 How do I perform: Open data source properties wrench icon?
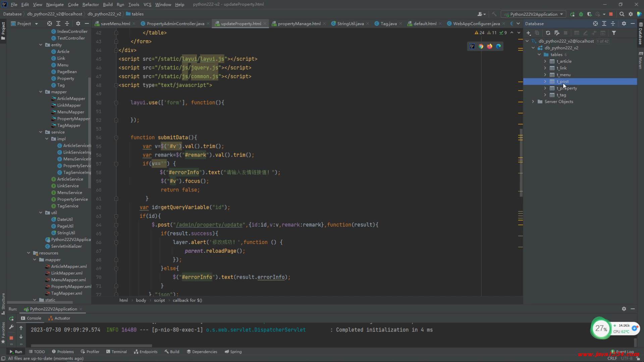[x=557, y=33]
